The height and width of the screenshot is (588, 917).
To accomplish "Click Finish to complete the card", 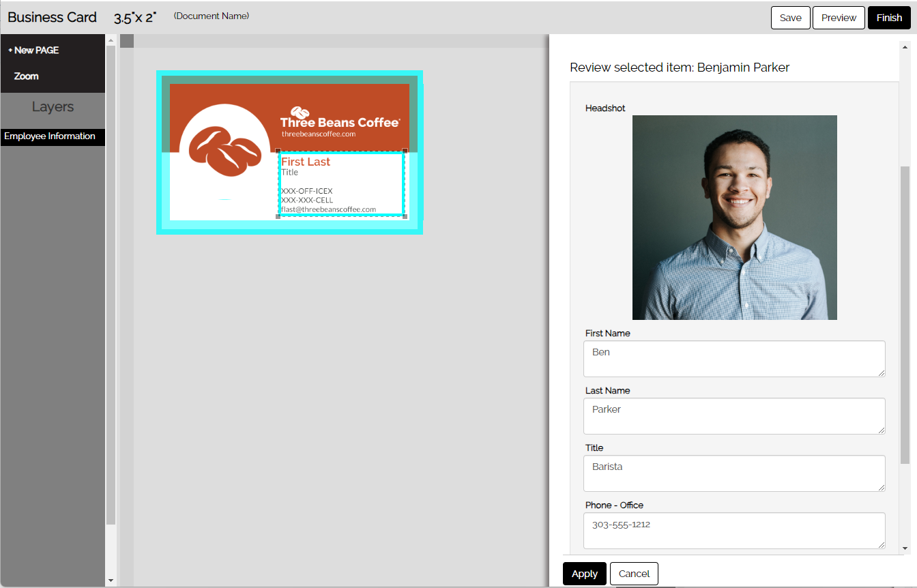I will click(x=889, y=18).
